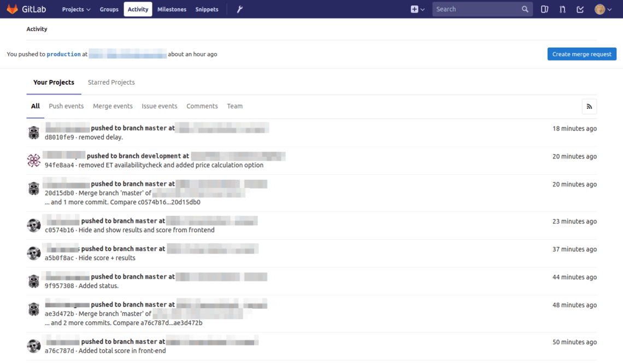Check the To-Do list checkmark icon
Viewport: 623px width, 364px height.
(x=580, y=9)
